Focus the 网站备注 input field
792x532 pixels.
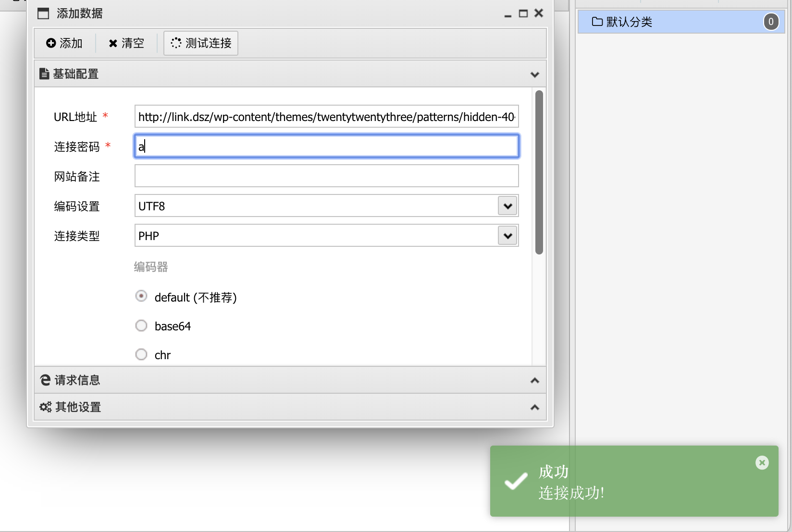pos(326,176)
